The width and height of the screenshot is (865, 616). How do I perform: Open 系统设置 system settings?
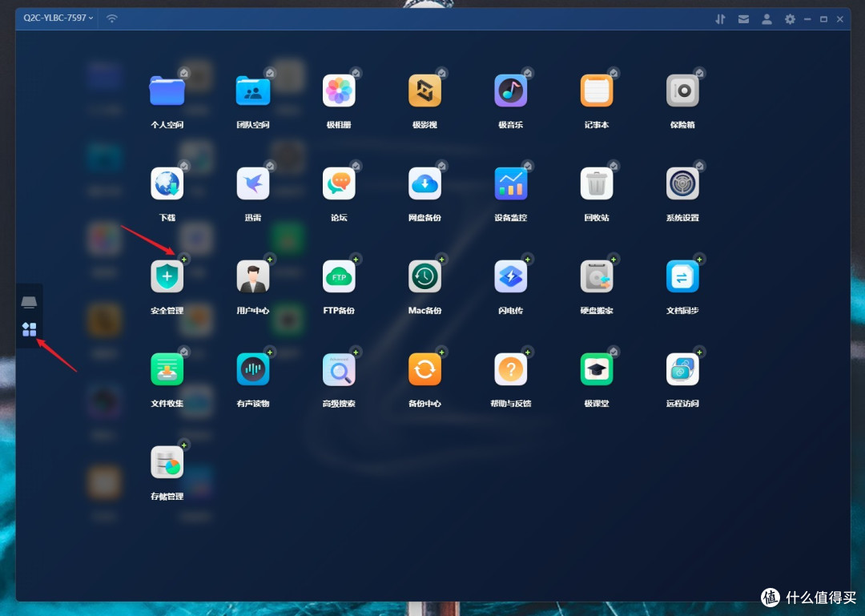[683, 183]
